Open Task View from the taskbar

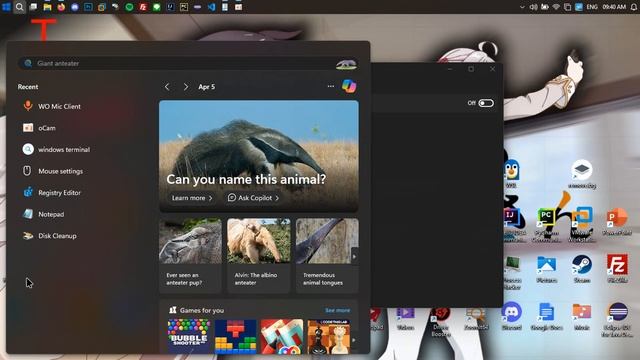pyautogui.click(x=33, y=7)
